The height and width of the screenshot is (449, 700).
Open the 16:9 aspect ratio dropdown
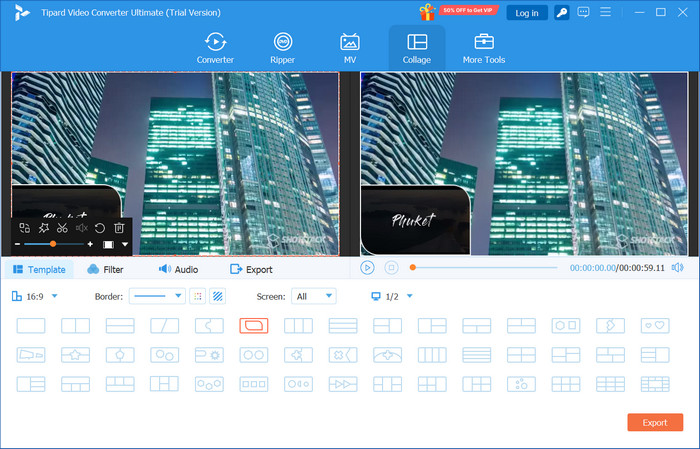(x=35, y=296)
